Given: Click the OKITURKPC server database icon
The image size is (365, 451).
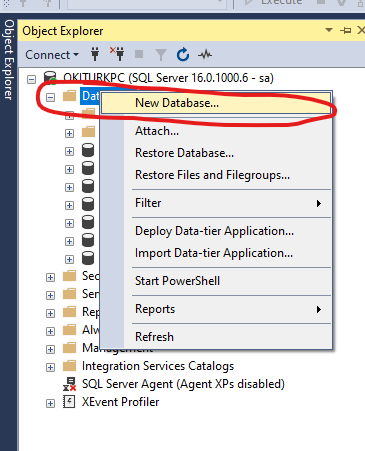Looking at the screenshot, I should pos(50,78).
